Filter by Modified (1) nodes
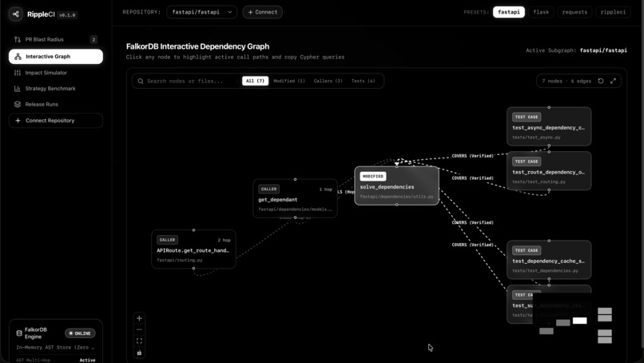 tap(289, 81)
